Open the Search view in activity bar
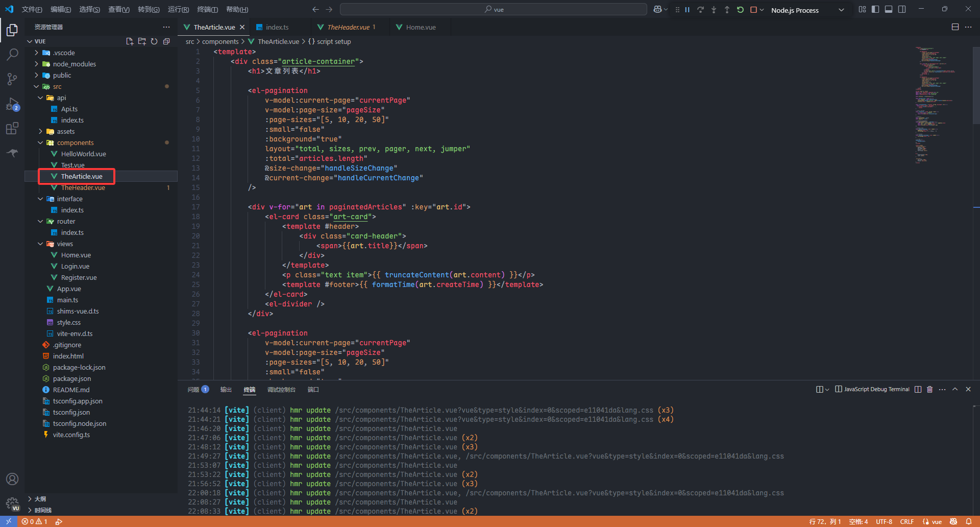 12,54
